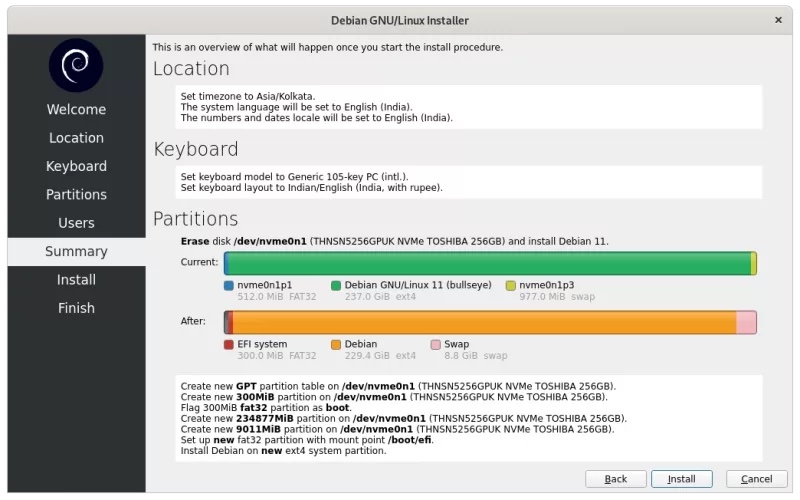Click the pink Swap legend square

436,344
